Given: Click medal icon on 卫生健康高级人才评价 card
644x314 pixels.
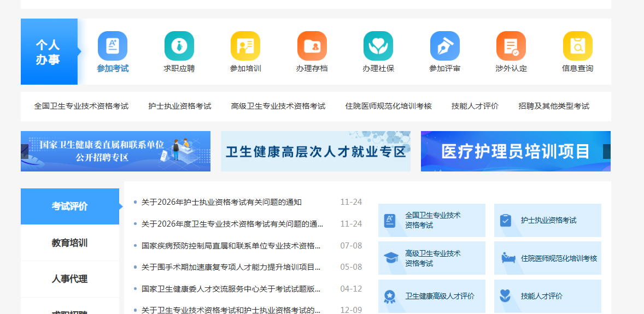Looking at the screenshot, I should (389, 297).
